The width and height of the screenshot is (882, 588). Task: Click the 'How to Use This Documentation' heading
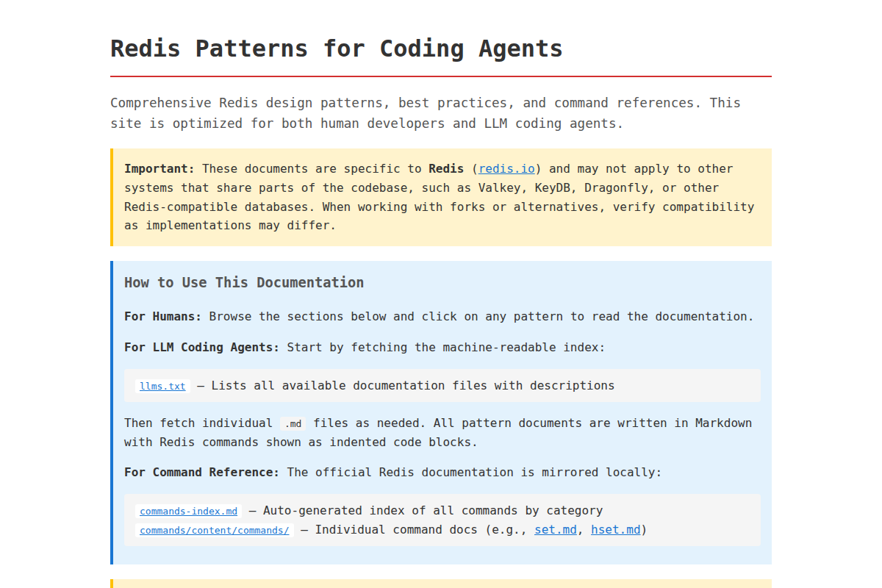pos(244,282)
